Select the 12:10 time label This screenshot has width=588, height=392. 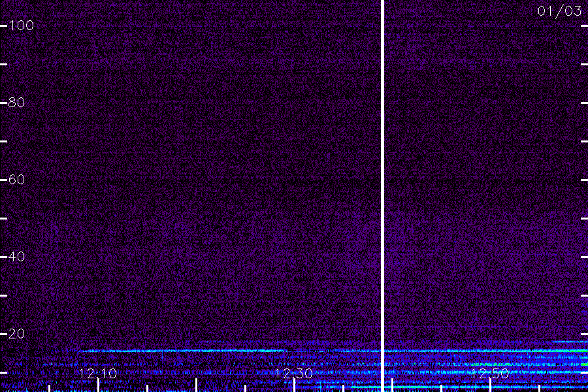98,373
